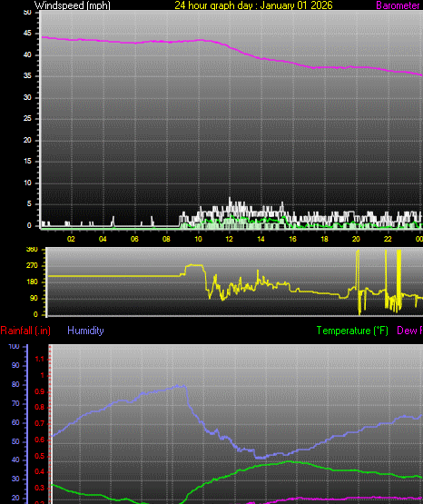Select 0.4 on red rainfall axis

[40, 472]
